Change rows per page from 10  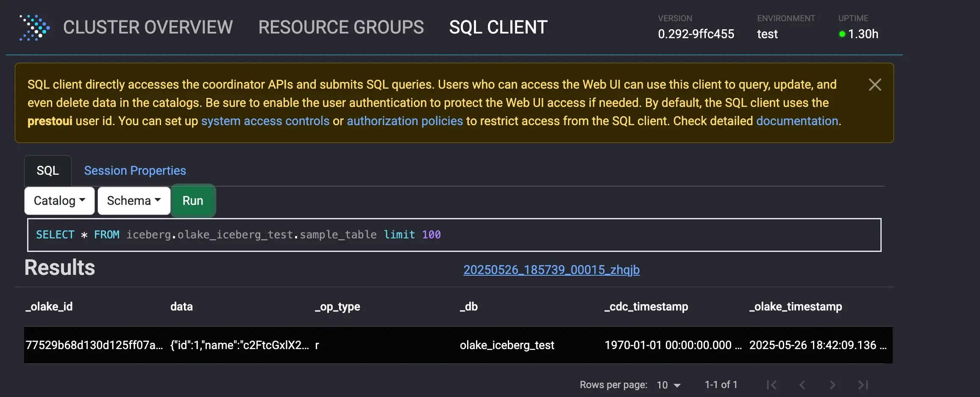click(668, 385)
